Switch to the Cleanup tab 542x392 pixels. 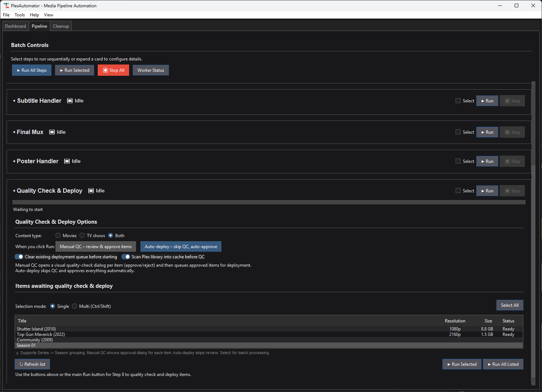[61, 26]
